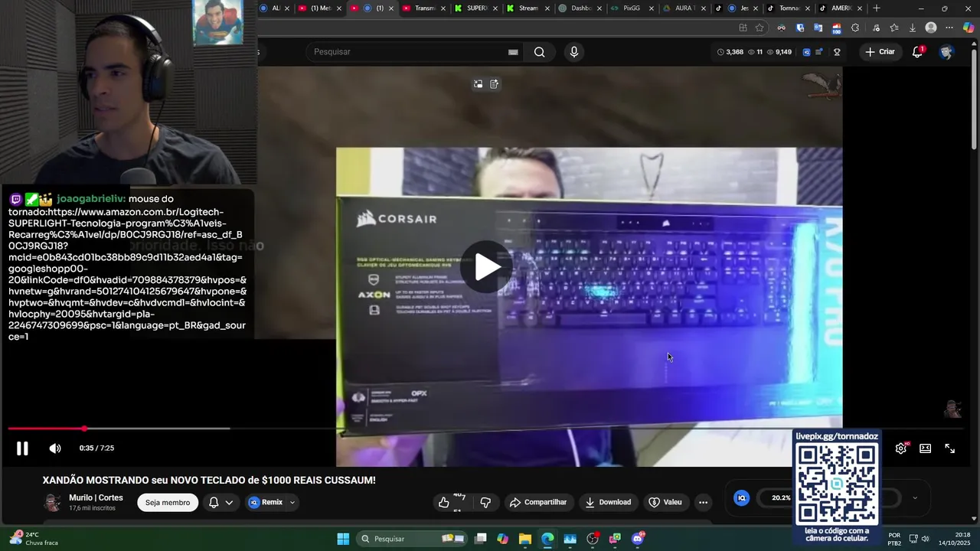Screen dimensions: 980x551
Task: Open the more actions three-dot menu
Action: [703, 503]
